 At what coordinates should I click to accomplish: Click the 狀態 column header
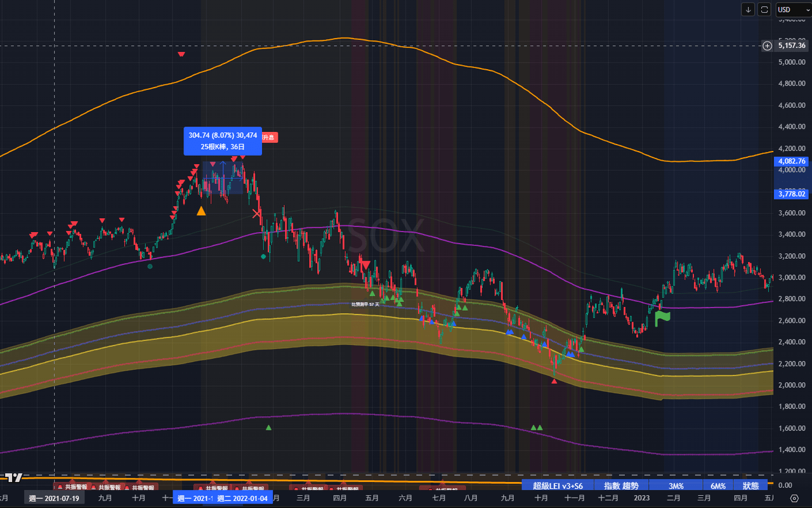(750, 486)
